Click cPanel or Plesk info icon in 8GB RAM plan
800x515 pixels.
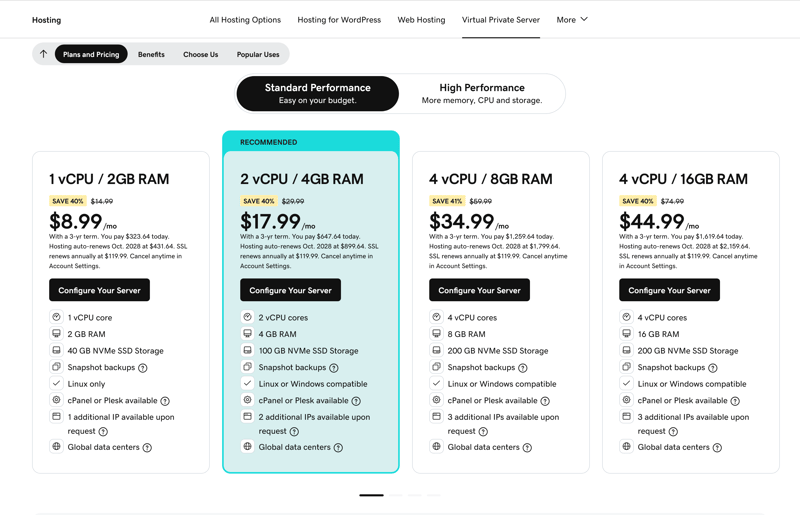click(545, 401)
